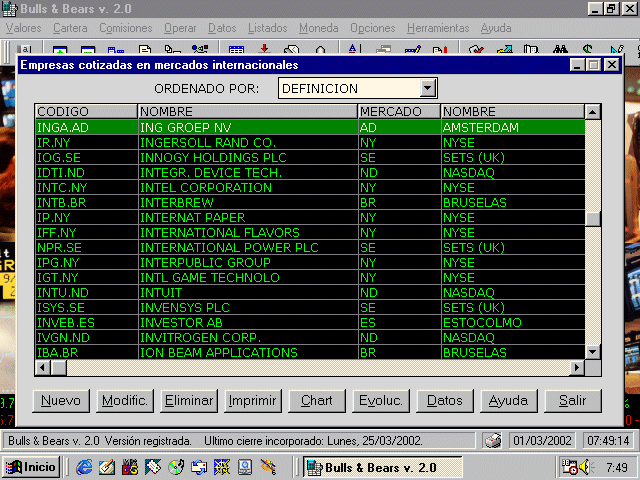Open the Valores menu
This screenshot has width=640, height=480.
(x=24, y=28)
